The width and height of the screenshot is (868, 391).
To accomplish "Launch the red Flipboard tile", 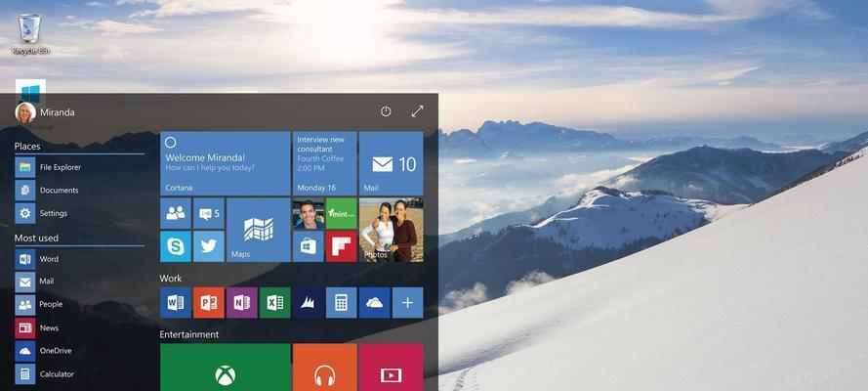I will click(x=342, y=246).
